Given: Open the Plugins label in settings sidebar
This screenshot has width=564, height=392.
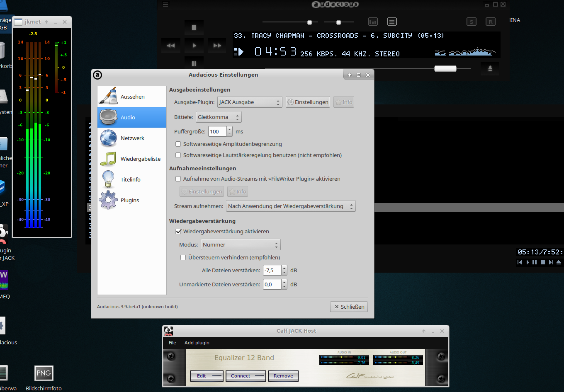Looking at the screenshot, I should pyautogui.click(x=130, y=201).
